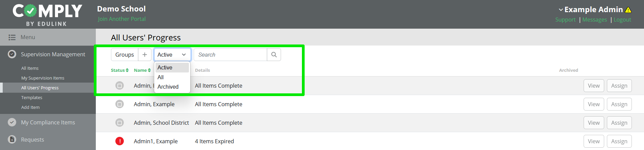Image resolution: width=644 pixels, height=150 pixels.
Task: Open the Templates sidebar item
Action: pos(32,97)
